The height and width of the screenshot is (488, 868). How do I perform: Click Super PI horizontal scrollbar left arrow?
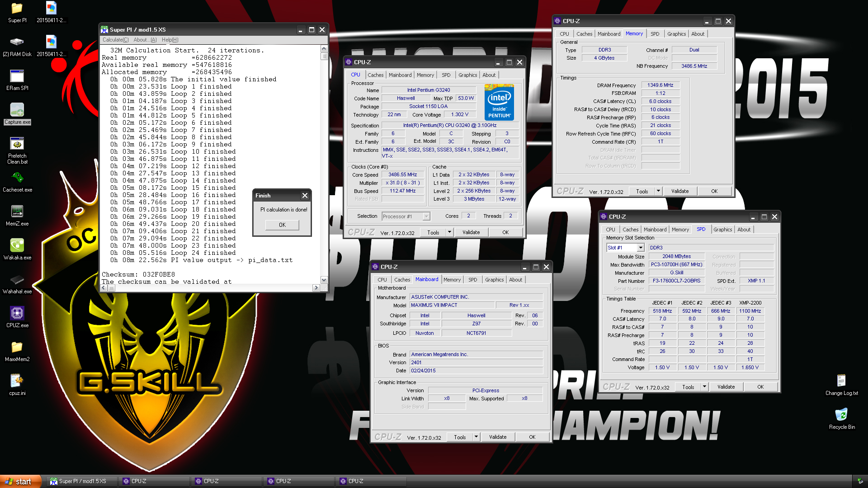pos(104,288)
